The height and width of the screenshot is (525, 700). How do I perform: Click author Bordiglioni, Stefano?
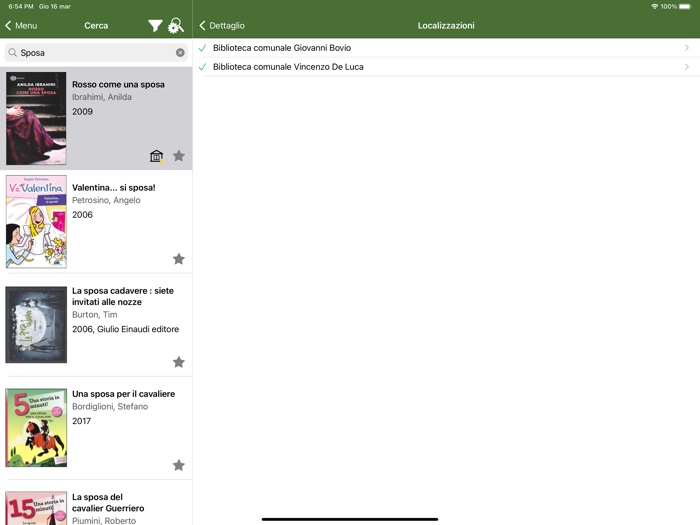110,406
